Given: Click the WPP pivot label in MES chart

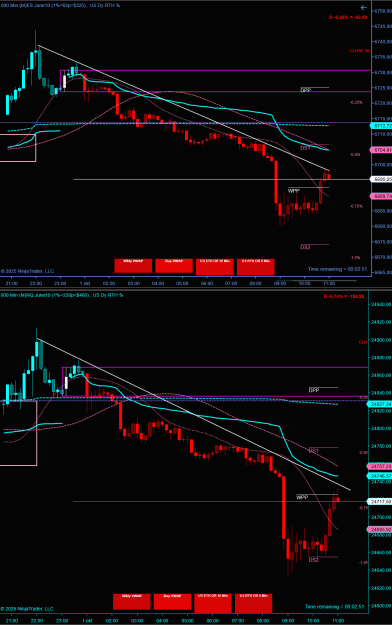Looking at the screenshot, I should (x=294, y=191).
